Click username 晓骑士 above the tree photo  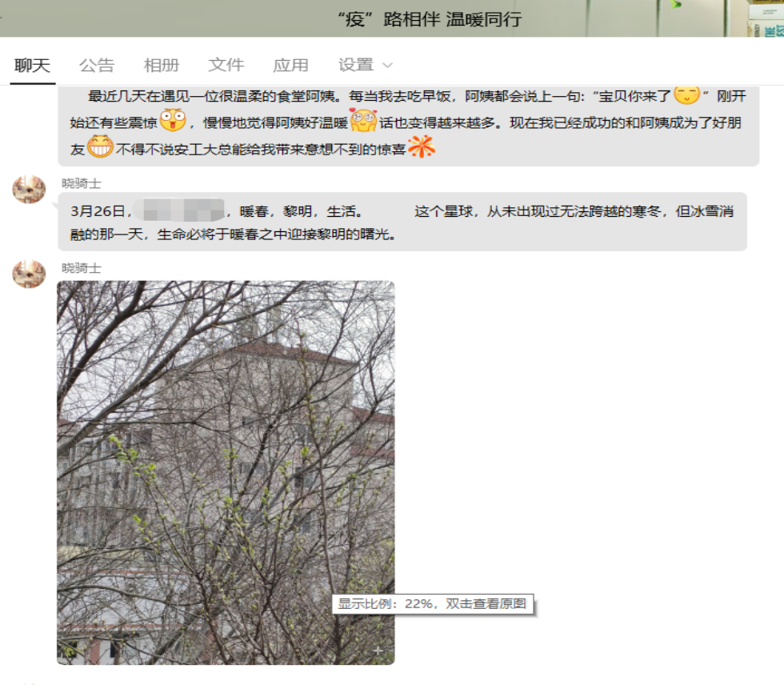82,268
